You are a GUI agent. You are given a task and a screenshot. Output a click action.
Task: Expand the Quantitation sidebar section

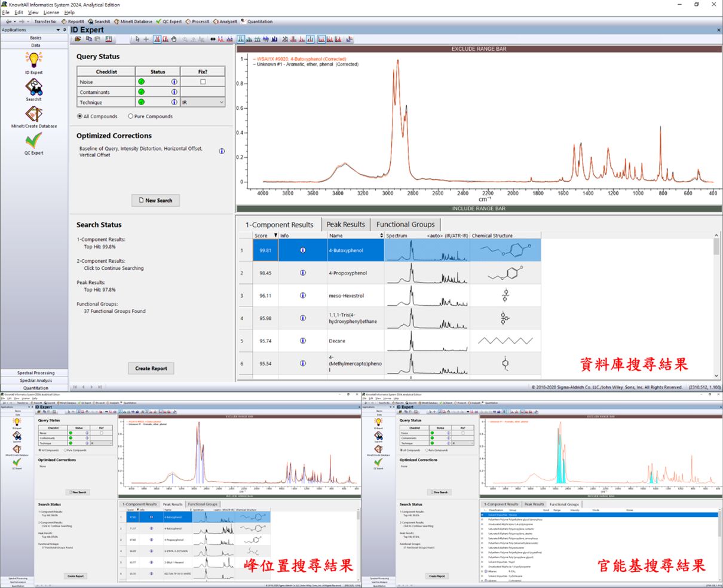pos(35,388)
